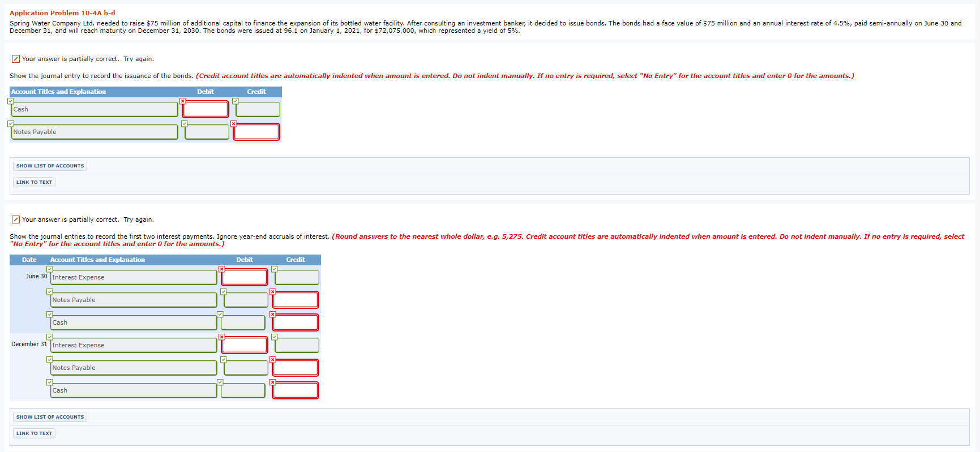Click the December 31 Notes Payable debit field
Screen dimensions: 980x452
click(246, 368)
